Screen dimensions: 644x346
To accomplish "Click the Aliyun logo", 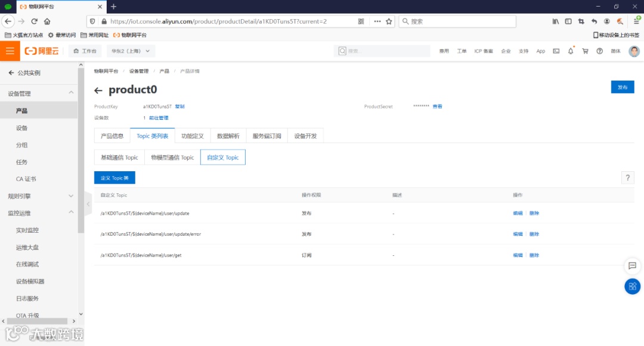I will click(x=42, y=51).
